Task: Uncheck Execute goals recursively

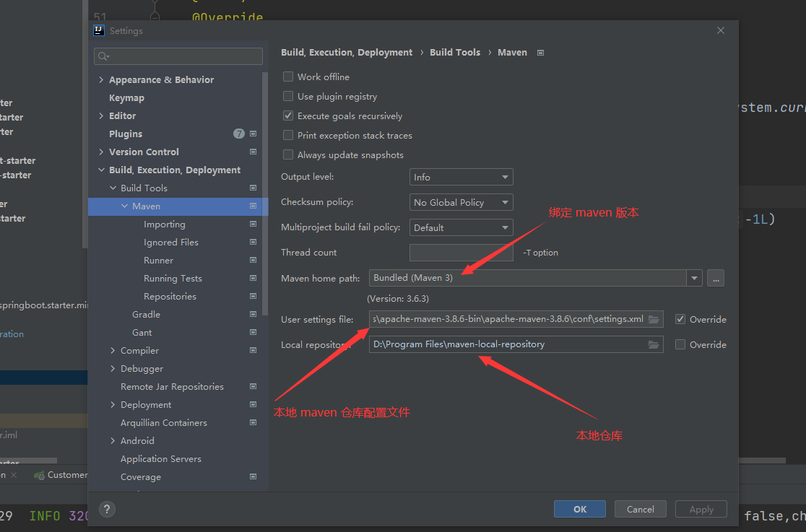Action: [x=288, y=115]
